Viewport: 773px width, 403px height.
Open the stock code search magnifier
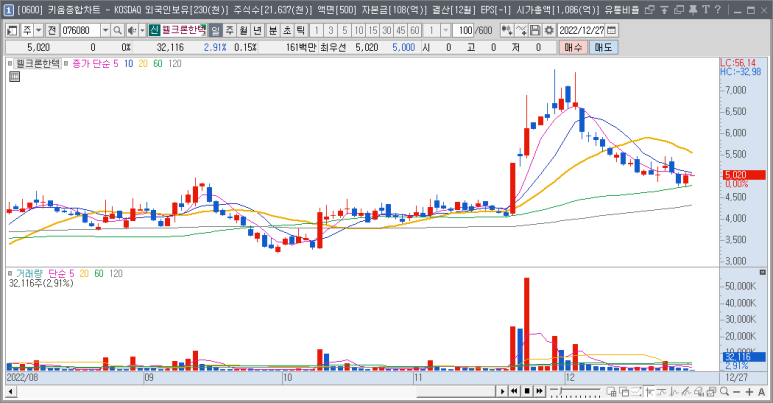[117, 31]
